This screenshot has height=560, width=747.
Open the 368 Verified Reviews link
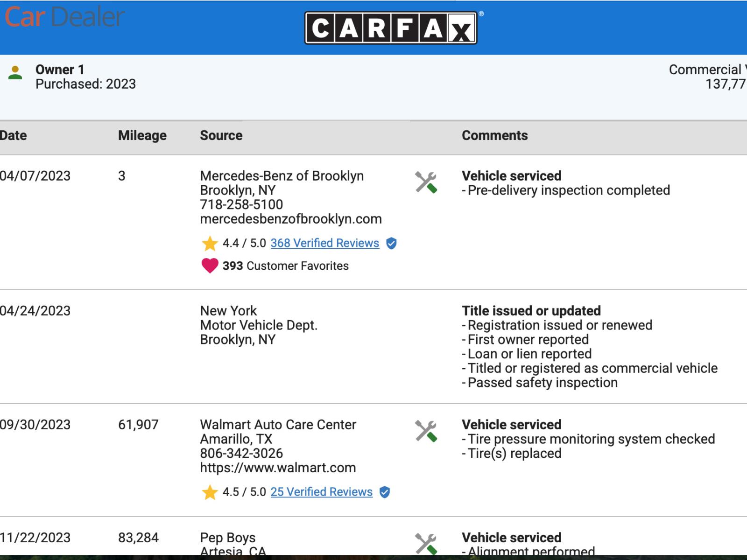[324, 243]
